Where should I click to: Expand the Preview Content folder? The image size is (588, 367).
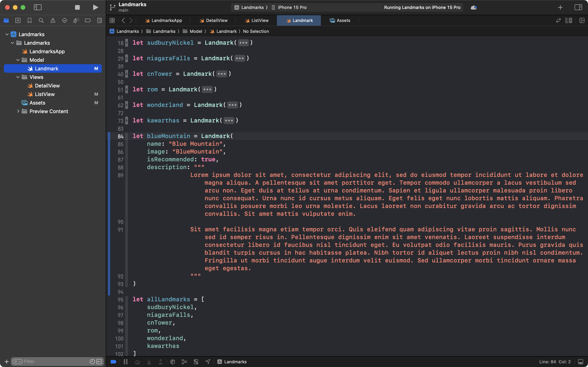(18, 111)
